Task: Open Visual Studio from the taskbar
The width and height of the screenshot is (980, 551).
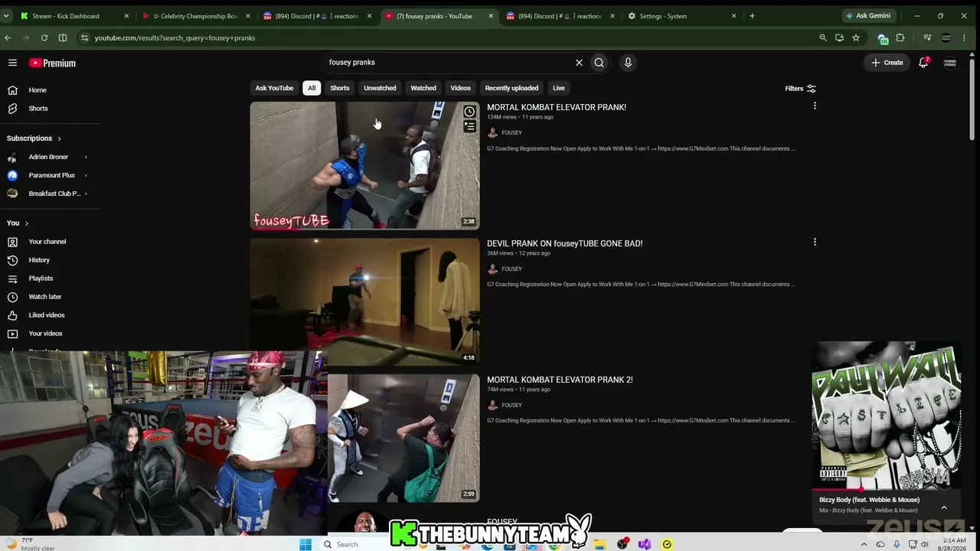Action: [645, 544]
